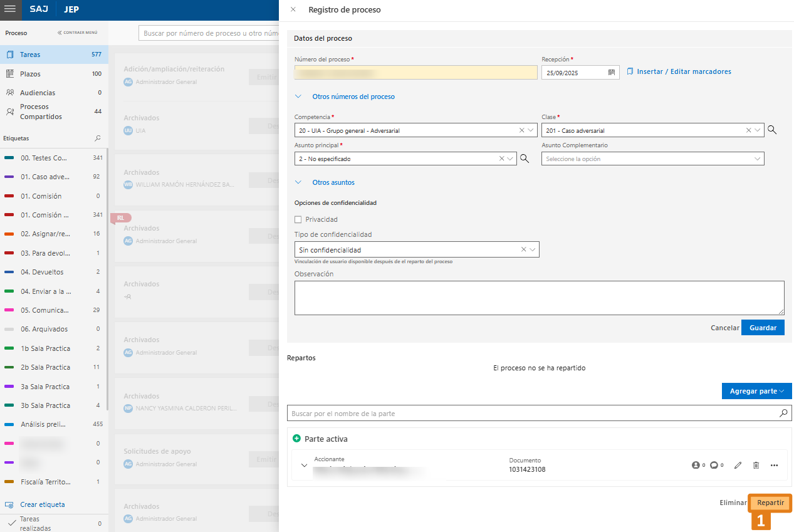Delete the Accionante with trash icon

(756, 465)
